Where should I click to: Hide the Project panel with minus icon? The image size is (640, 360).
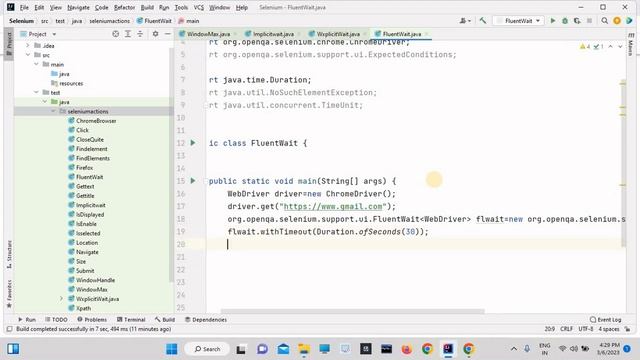pyautogui.click(x=167, y=34)
